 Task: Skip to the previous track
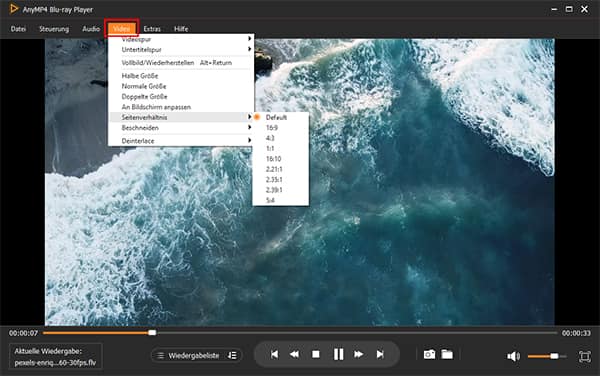point(274,355)
